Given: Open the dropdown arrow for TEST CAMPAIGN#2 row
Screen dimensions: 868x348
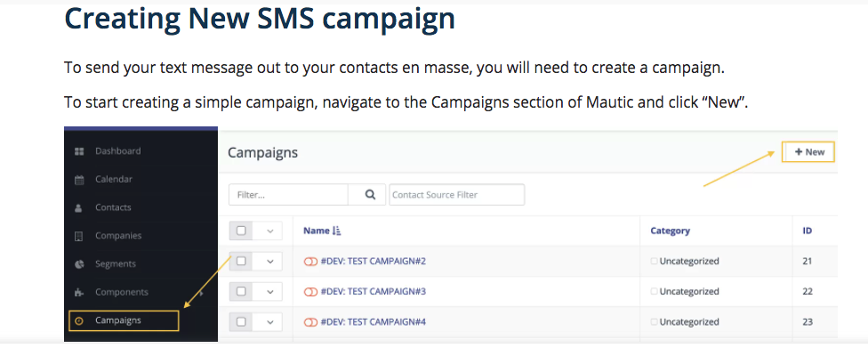Looking at the screenshot, I should (x=269, y=262).
